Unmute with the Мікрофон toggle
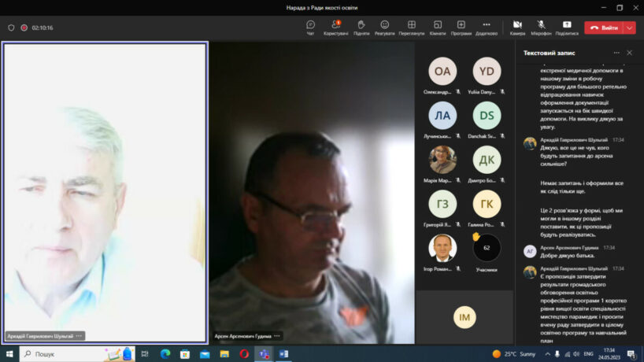The image size is (644, 362). click(x=541, y=27)
